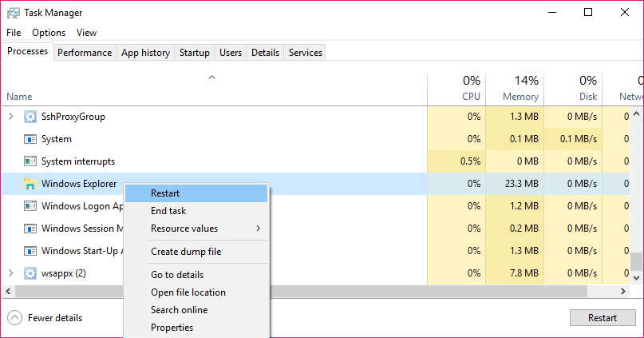
Task: Click the SshProxyGroup gear icon
Action: pos(30,117)
